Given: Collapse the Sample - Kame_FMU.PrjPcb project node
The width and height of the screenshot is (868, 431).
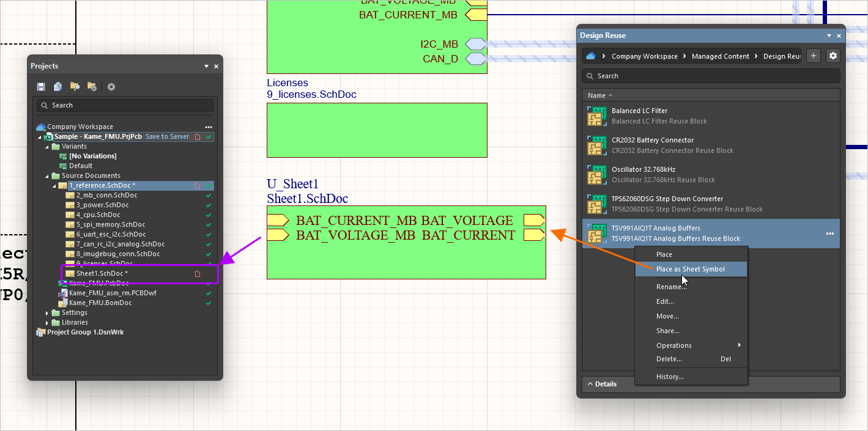Looking at the screenshot, I should (x=40, y=137).
